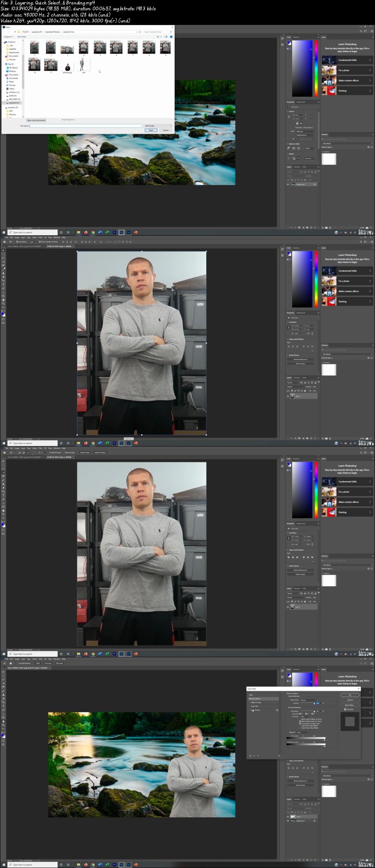Screen dimensions: 375x868
Task: Select Type tool in transform-handles frame
Action: tap(3, 284)
